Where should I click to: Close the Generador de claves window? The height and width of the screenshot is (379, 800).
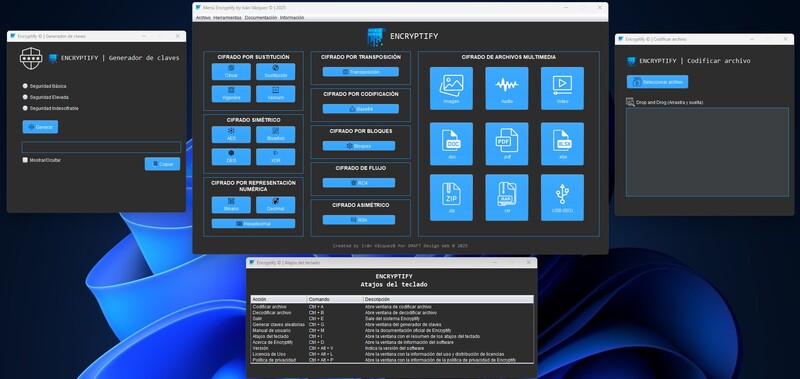pyautogui.click(x=178, y=36)
